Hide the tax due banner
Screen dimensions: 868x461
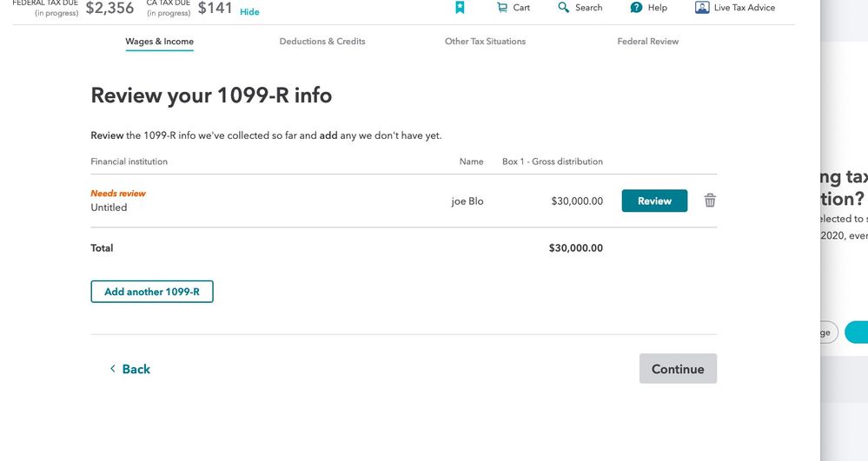249,11
